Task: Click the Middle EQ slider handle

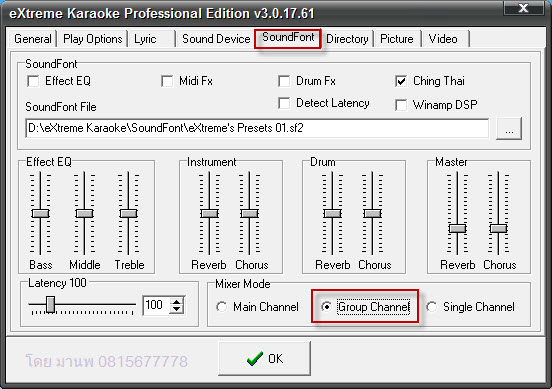Action: [84, 214]
